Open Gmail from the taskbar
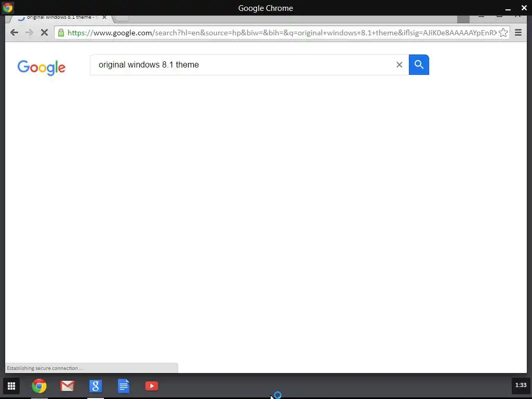The image size is (532, 399). (x=67, y=386)
